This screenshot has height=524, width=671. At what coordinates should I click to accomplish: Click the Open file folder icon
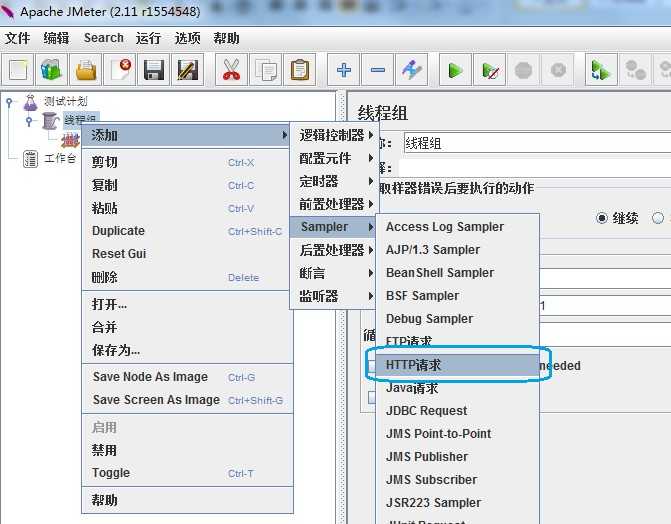tap(86, 69)
